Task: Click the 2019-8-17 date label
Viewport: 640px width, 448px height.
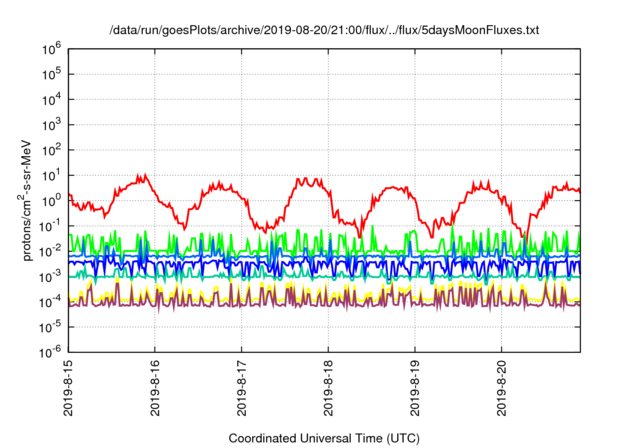Action: 242,388
